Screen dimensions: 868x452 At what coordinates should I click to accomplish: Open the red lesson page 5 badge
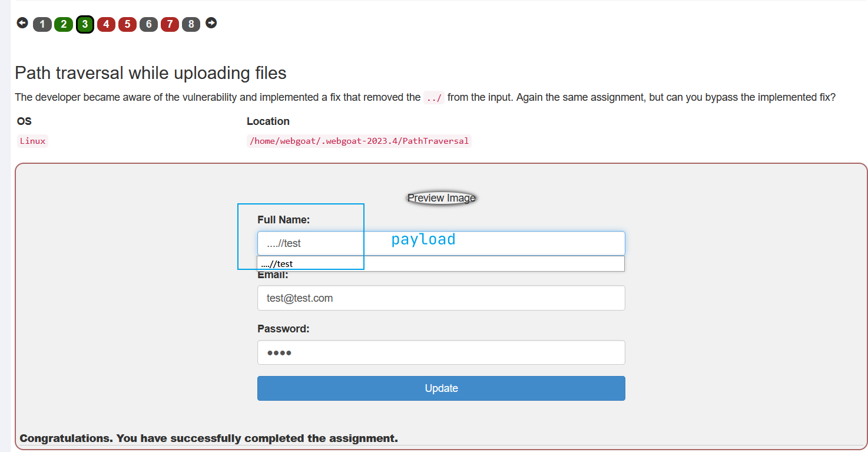[x=127, y=24]
